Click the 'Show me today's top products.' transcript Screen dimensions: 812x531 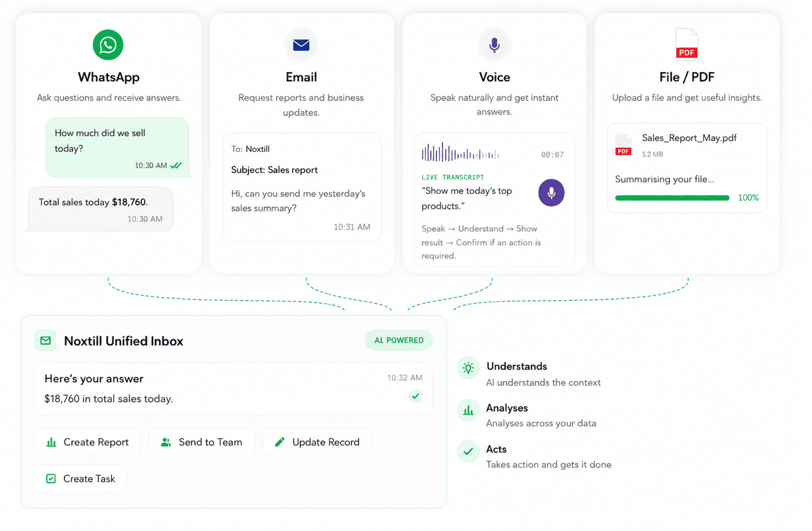click(466, 198)
